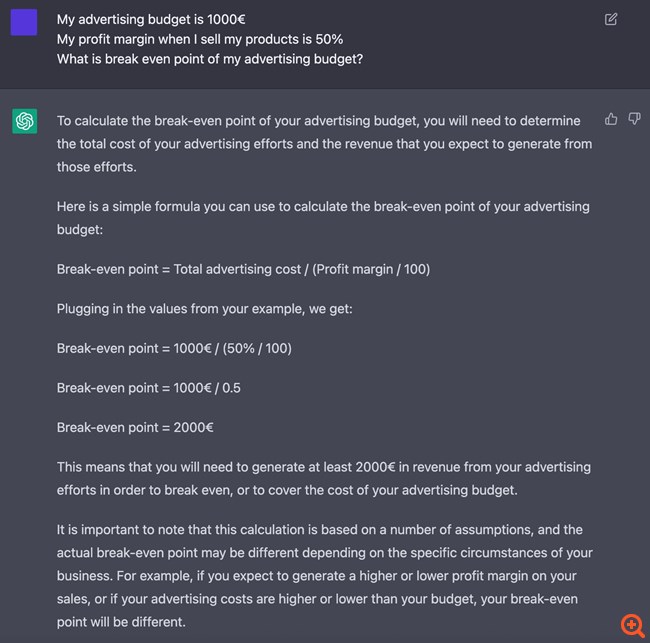Image resolution: width=650 pixels, height=643 pixels.
Task: Click the 'Break-even point = 2000€' result line
Action: pyautogui.click(x=135, y=427)
